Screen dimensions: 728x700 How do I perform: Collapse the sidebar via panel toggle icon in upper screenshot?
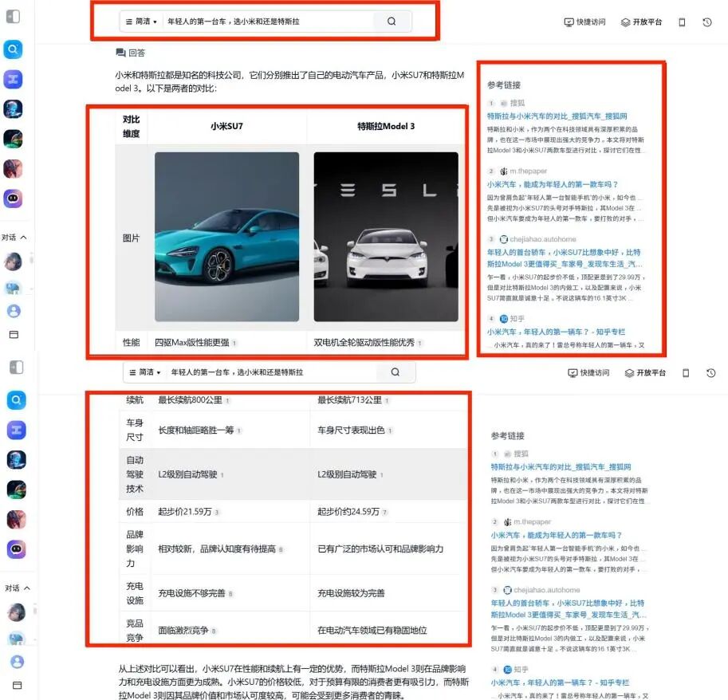13,17
